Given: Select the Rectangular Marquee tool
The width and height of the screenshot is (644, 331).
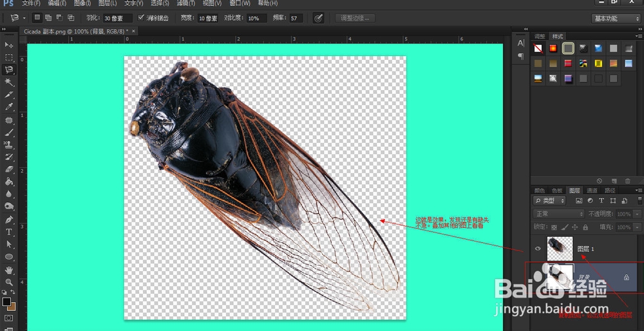Looking at the screenshot, I should click(8, 57).
